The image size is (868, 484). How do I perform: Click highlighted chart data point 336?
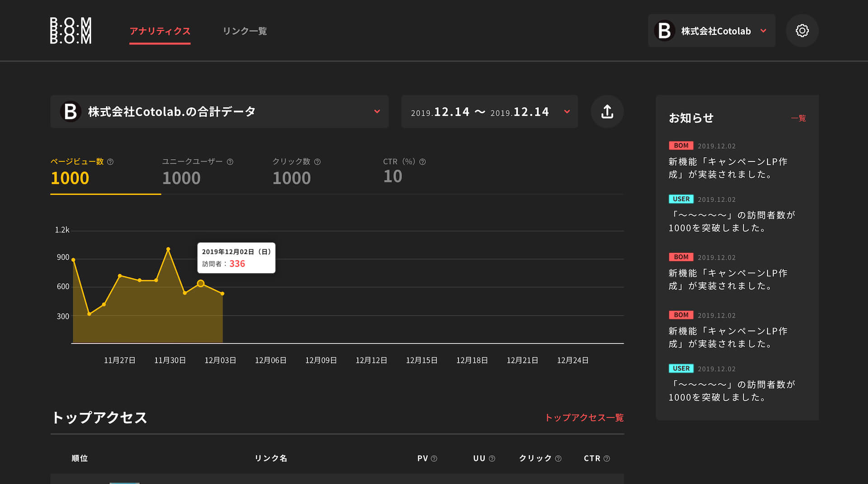(x=201, y=283)
